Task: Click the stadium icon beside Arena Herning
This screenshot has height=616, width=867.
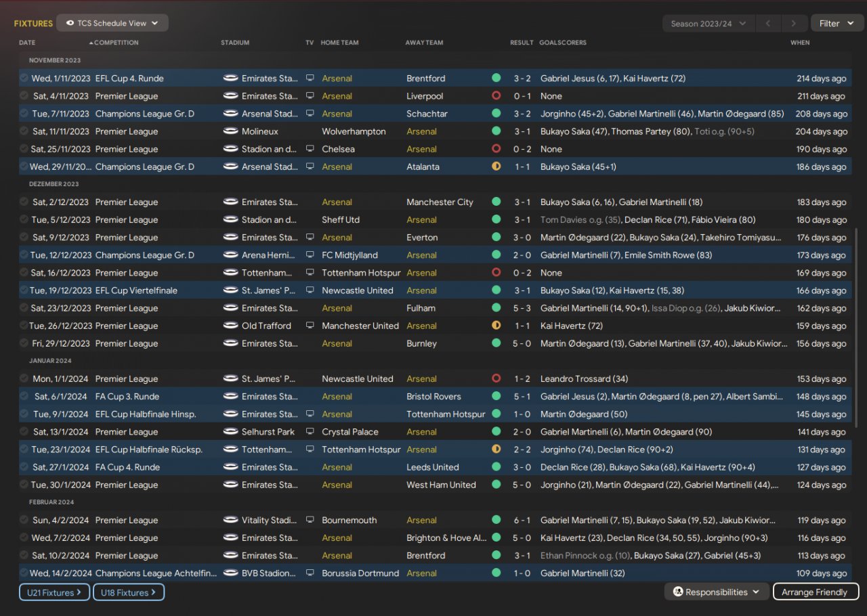Action: point(231,255)
